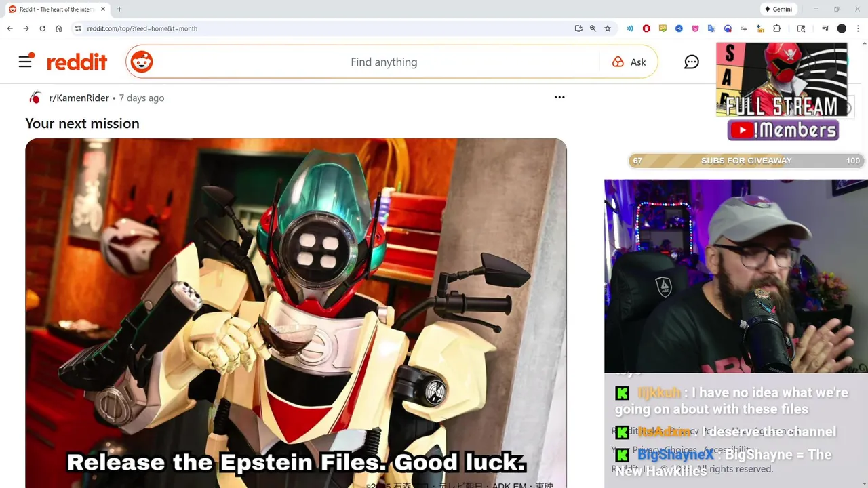Open the media controls music icon
Screen dimensions: 868x488
click(x=825, y=28)
